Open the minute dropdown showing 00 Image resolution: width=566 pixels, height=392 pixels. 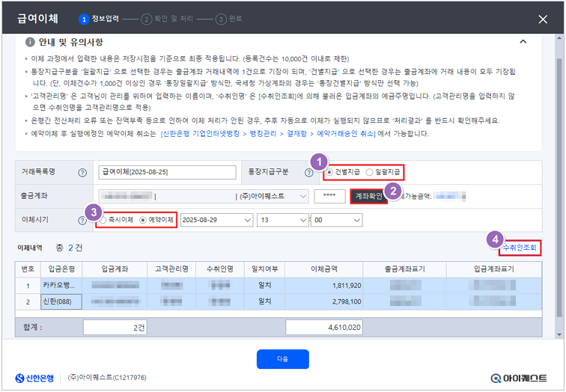(x=336, y=220)
